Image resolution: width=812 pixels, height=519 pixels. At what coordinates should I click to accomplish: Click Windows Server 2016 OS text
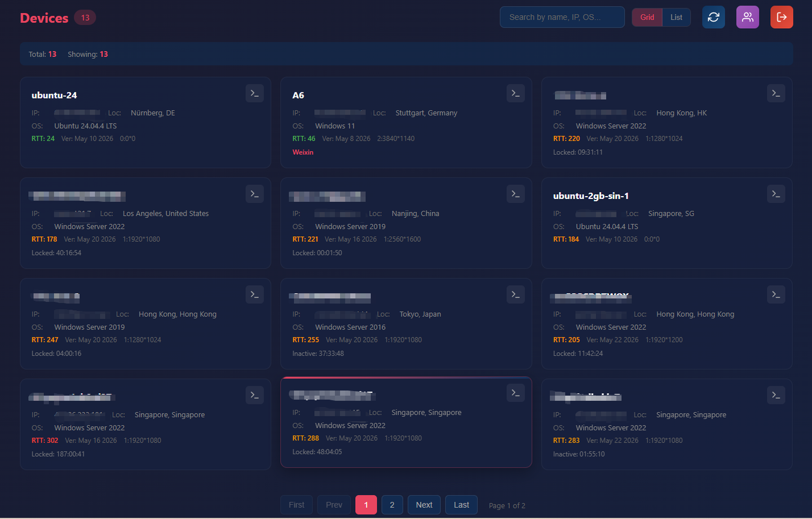[350, 327]
